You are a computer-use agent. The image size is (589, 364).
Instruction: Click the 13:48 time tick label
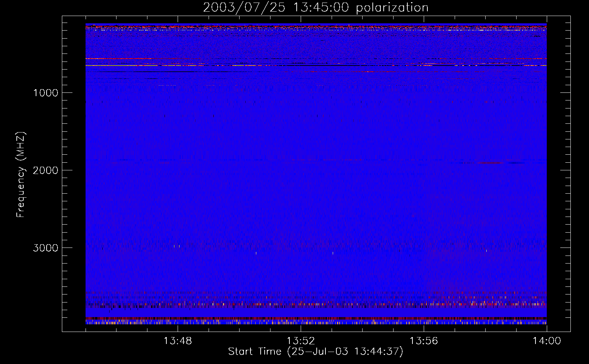[x=178, y=341]
